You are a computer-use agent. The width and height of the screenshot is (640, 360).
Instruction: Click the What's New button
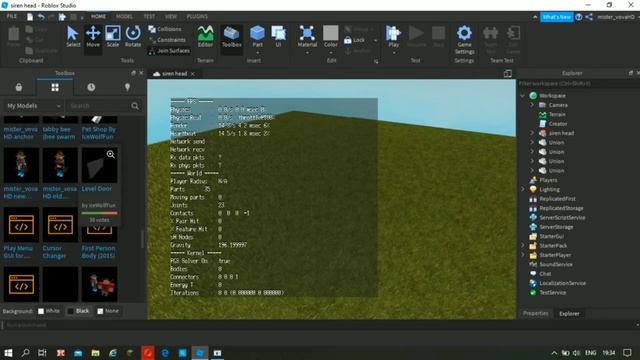[x=557, y=17]
